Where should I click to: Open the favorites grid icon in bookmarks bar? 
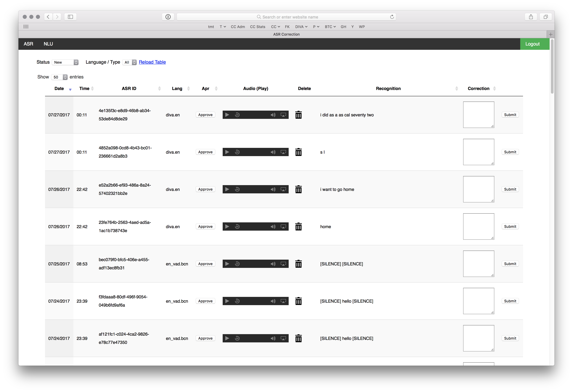26,27
